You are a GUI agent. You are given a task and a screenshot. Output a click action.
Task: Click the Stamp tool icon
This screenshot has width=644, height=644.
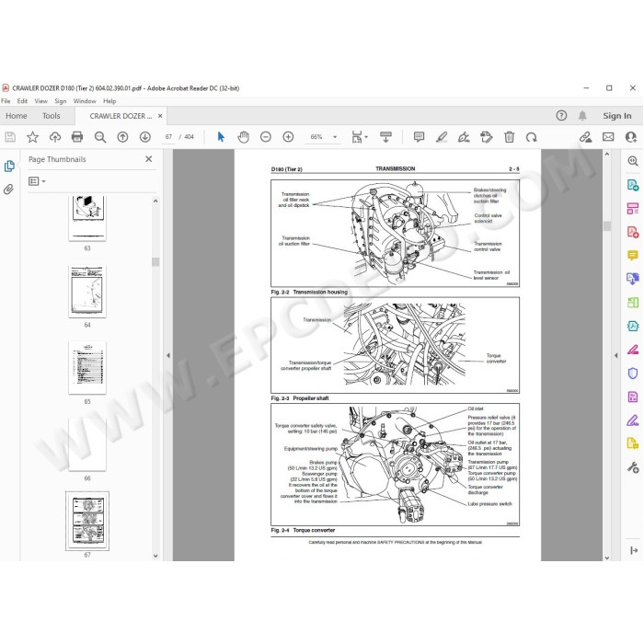click(x=487, y=137)
